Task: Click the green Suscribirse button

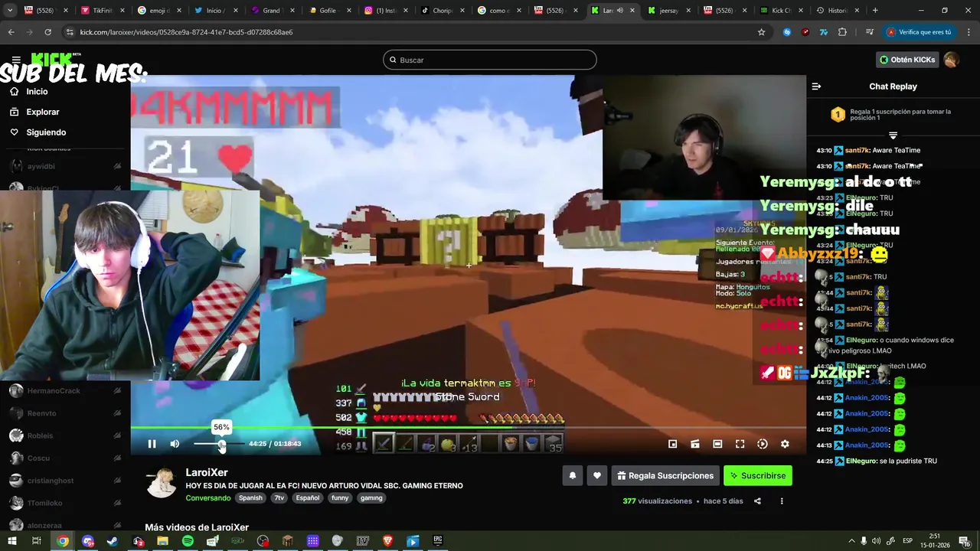Action: coord(758,476)
